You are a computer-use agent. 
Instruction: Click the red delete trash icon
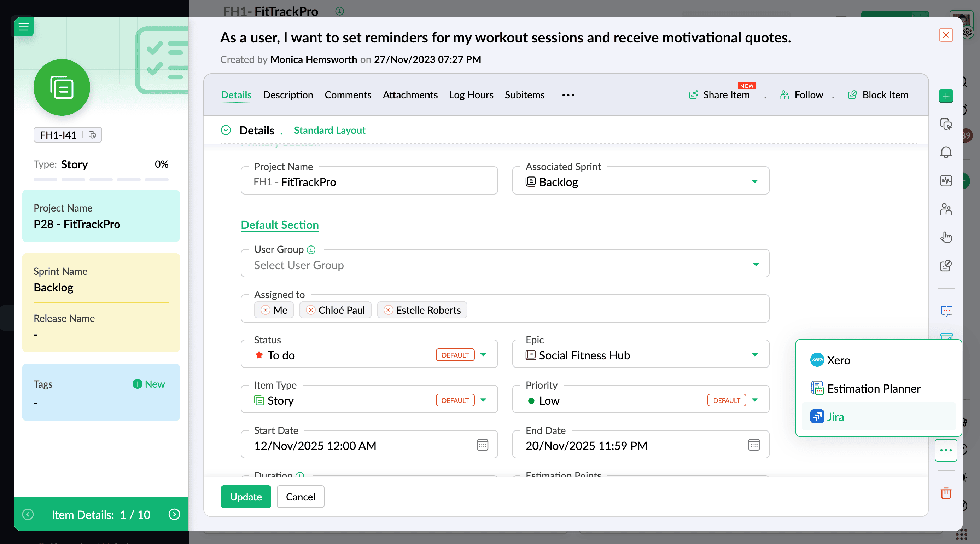(x=946, y=493)
